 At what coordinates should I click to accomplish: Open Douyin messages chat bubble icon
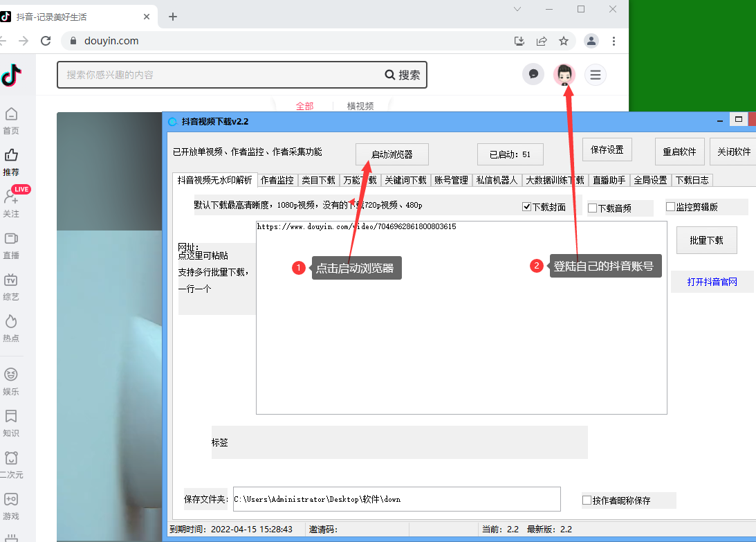[533, 74]
